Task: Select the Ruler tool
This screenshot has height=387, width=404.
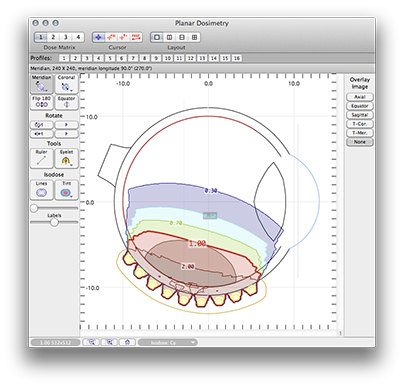Action: [41, 158]
